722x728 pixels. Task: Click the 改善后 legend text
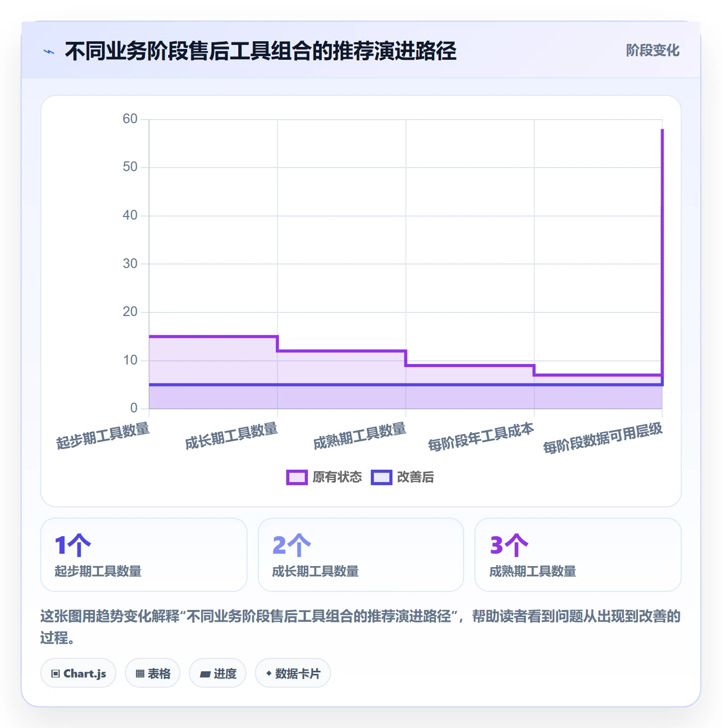coord(416,477)
